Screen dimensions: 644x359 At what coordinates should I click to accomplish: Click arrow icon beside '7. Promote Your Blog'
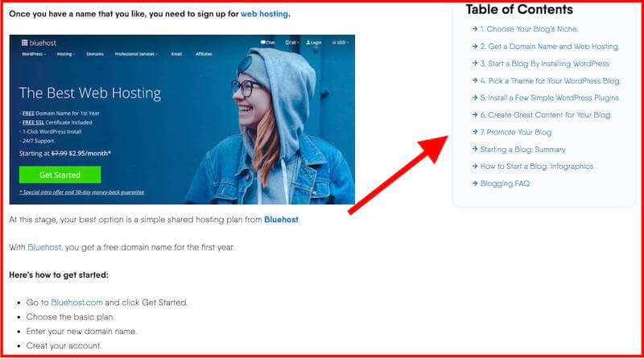coord(475,132)
